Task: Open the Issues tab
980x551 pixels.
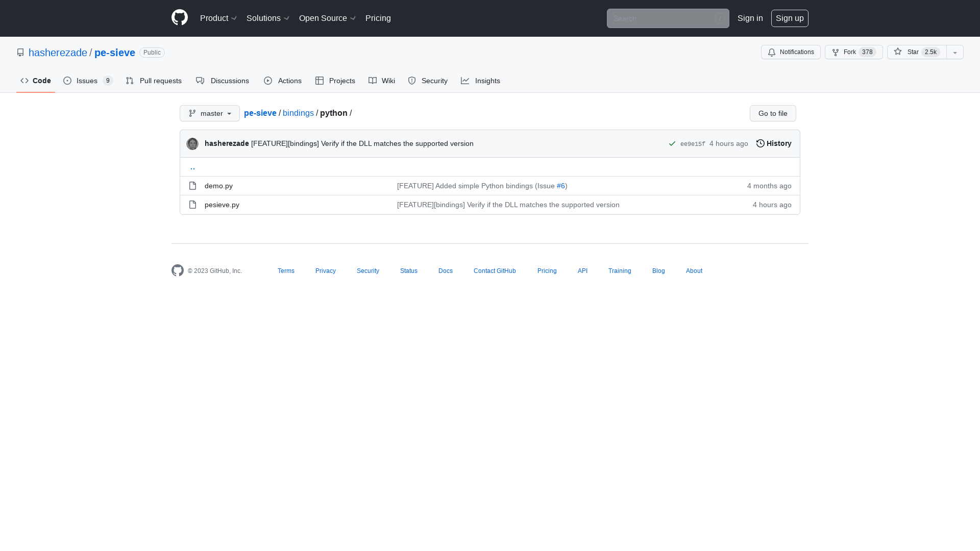Action: (88, 81)
